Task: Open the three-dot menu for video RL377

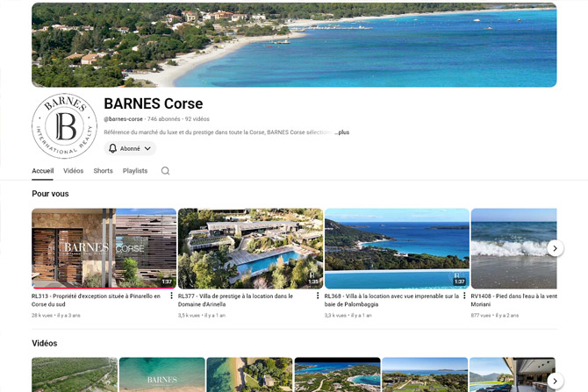Action: click(318, 296)
